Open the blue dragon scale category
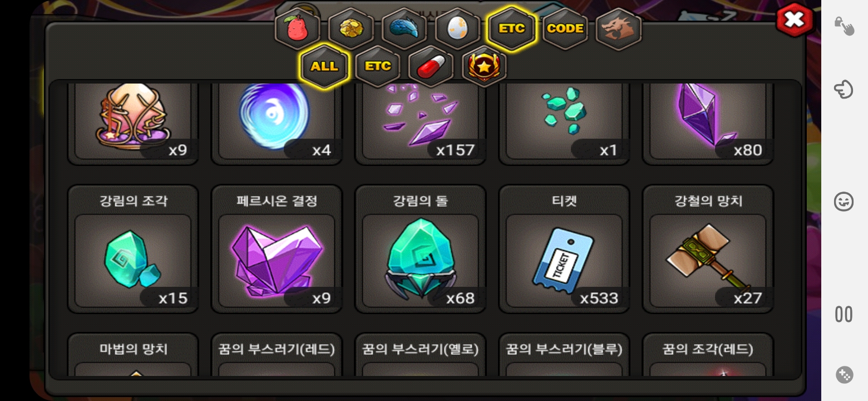Image resolution: width=868 pixels, height=401 pixels. coord(404,29)
